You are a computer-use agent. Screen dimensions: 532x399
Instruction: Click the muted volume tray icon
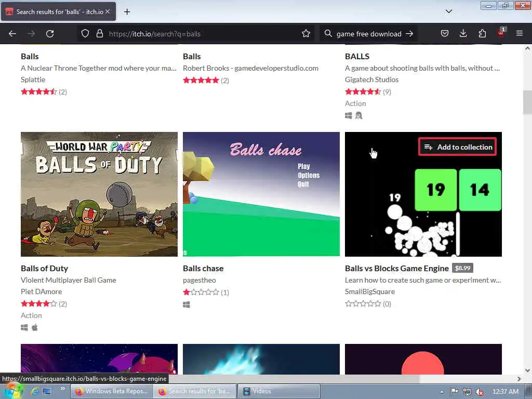479,392
